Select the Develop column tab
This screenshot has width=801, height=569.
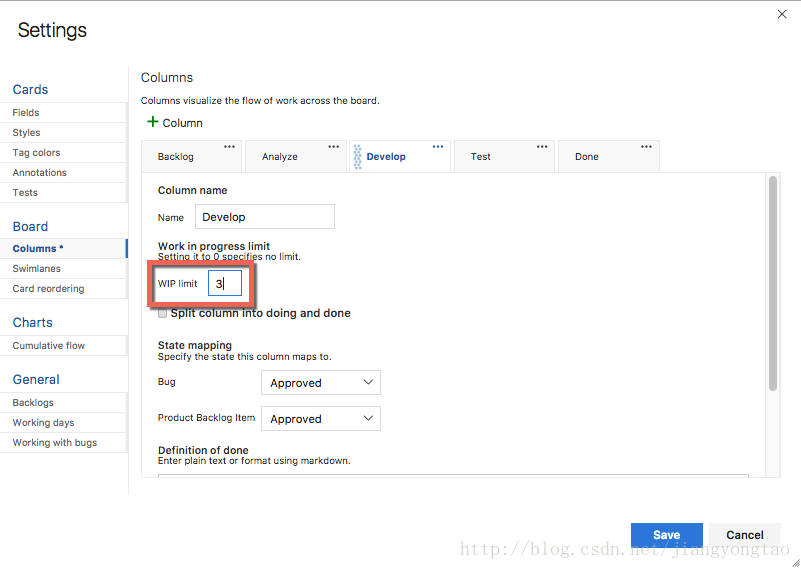(400, 156)
